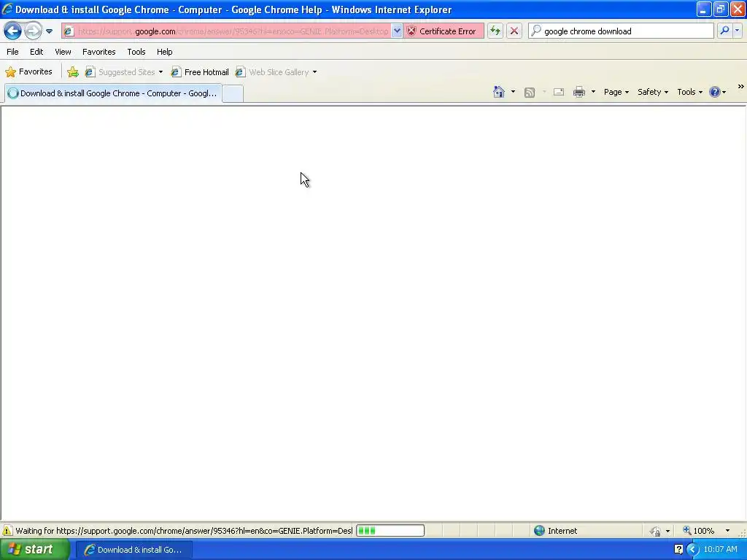The image size is (747, 560).
Task: Click the 10:07 AM clock
Action: [720, 550]
